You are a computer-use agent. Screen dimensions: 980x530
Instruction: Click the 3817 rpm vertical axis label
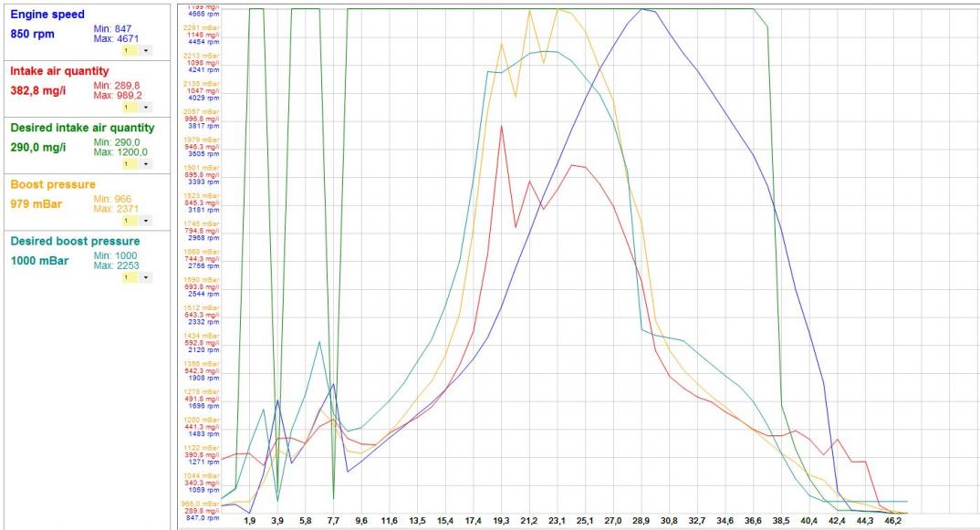(x=203, y=126)
